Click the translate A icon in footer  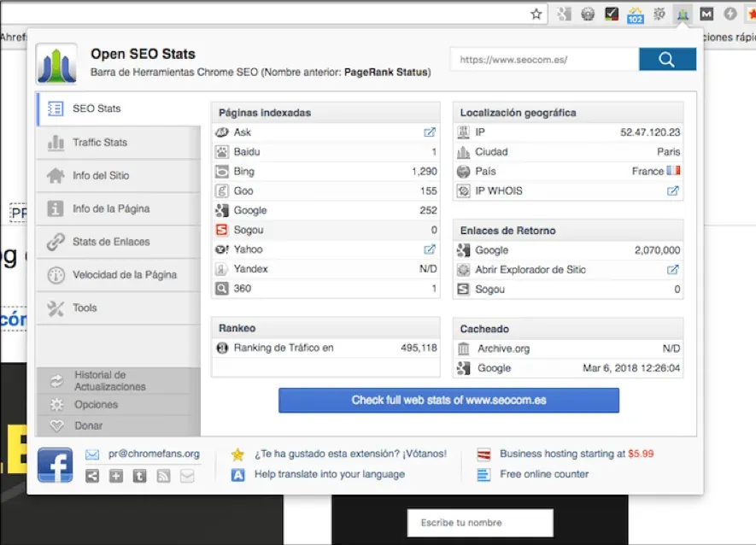pyautogui.click(x=237, y=475)
